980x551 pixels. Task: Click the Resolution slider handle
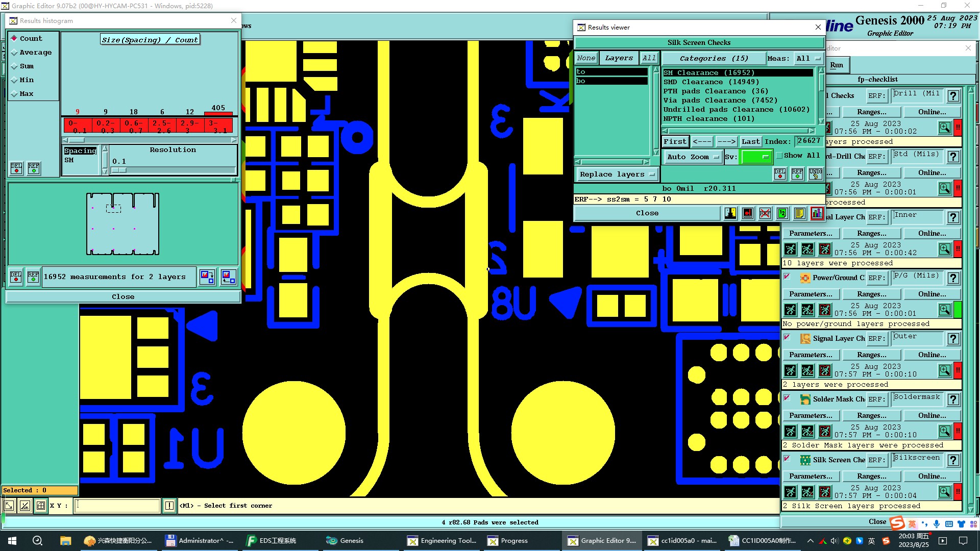click(118, 170)
